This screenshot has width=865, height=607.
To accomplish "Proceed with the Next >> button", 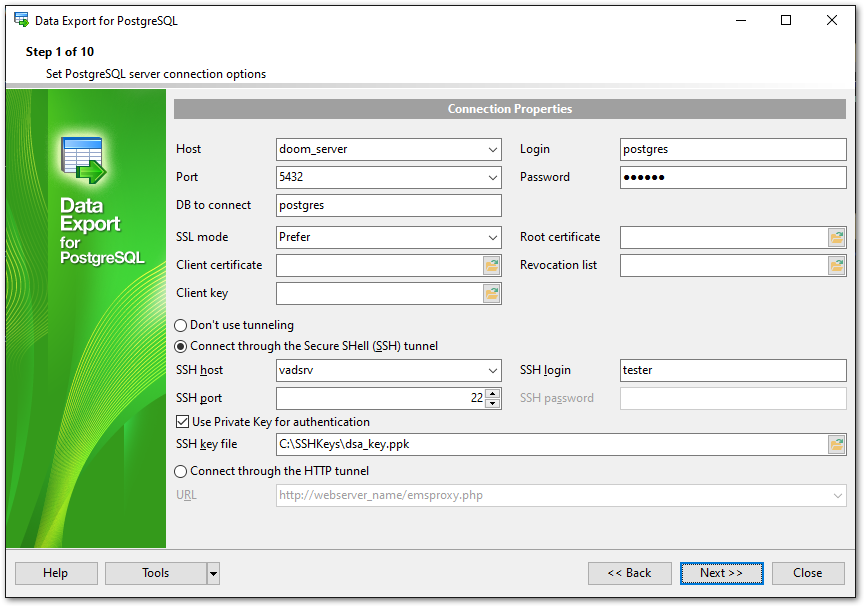I will (722, 573).
